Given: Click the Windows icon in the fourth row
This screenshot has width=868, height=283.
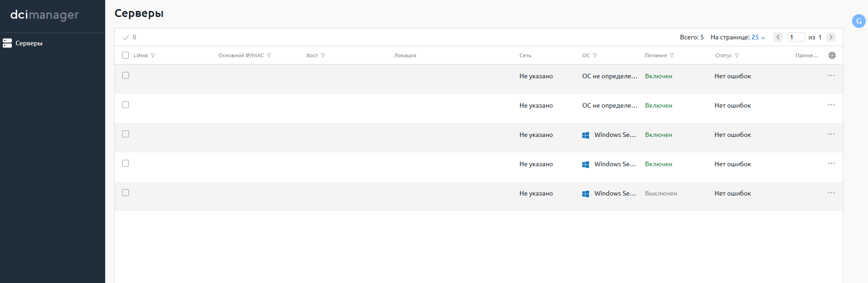Looking at the screenshot, I should [x=585, y=164].
